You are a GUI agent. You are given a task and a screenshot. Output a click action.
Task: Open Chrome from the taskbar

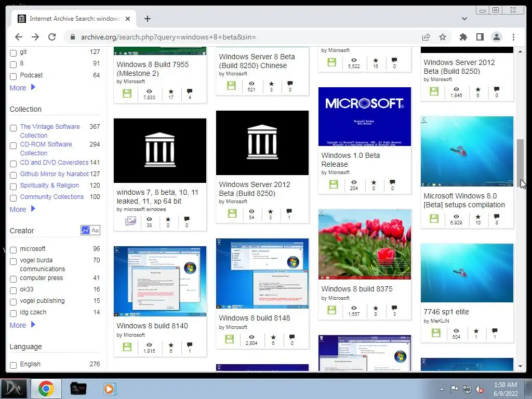point(46,389)
